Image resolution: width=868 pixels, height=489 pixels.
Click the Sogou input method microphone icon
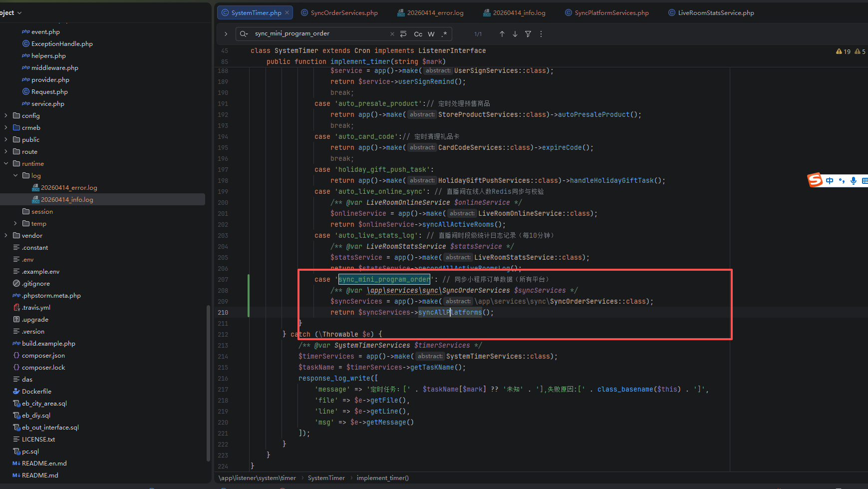coord(854,181)
